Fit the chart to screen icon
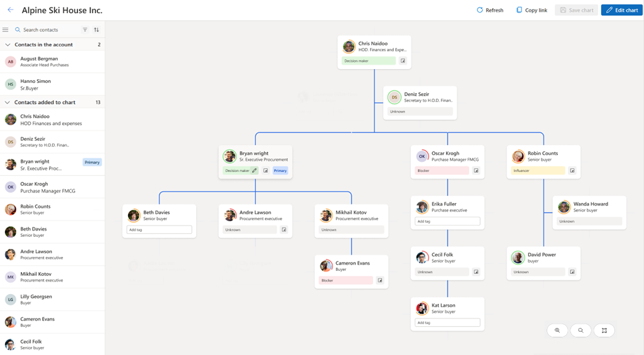Screen dimensions: 644x355 click(x=604, y=330)
